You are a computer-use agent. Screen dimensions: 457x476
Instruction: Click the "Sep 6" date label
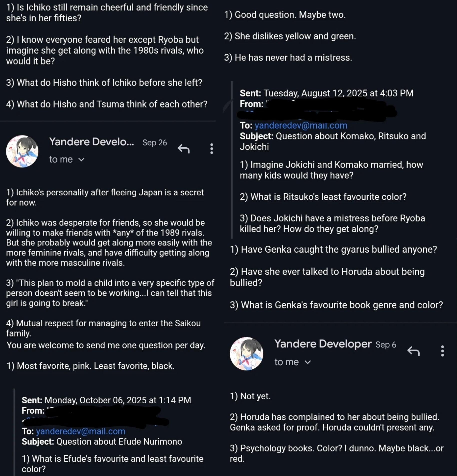point(386,345)
